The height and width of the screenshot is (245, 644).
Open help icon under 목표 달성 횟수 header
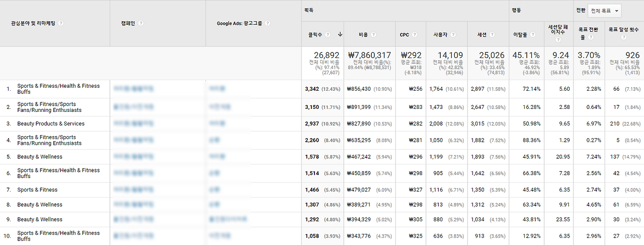[624, 38]
